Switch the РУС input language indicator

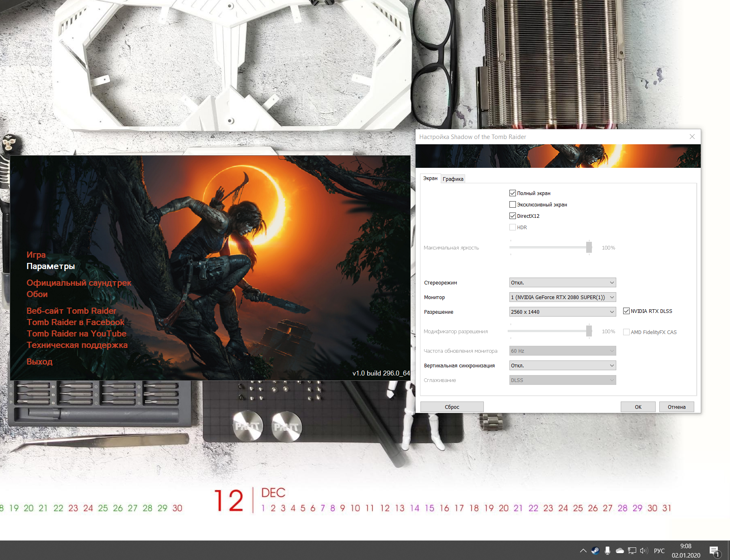pyautogui.click(x=659, y=551)
